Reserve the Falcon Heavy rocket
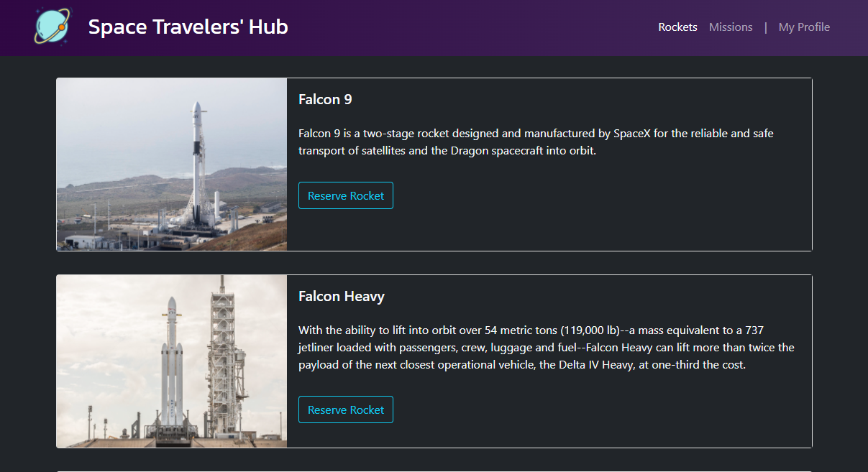 tap(345, 409)
